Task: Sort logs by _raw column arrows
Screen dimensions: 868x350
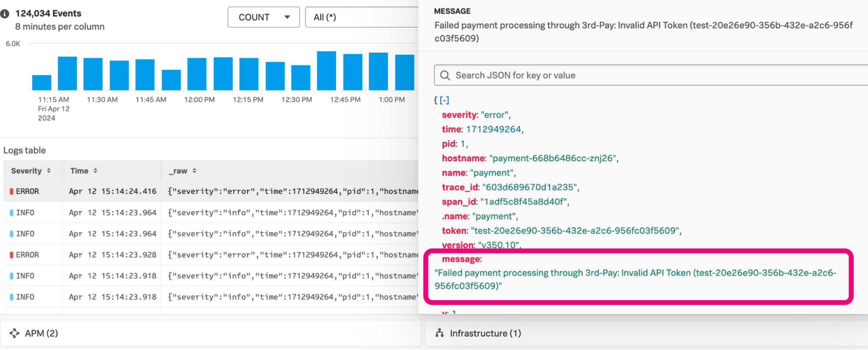Action: (x=194, y=171)
